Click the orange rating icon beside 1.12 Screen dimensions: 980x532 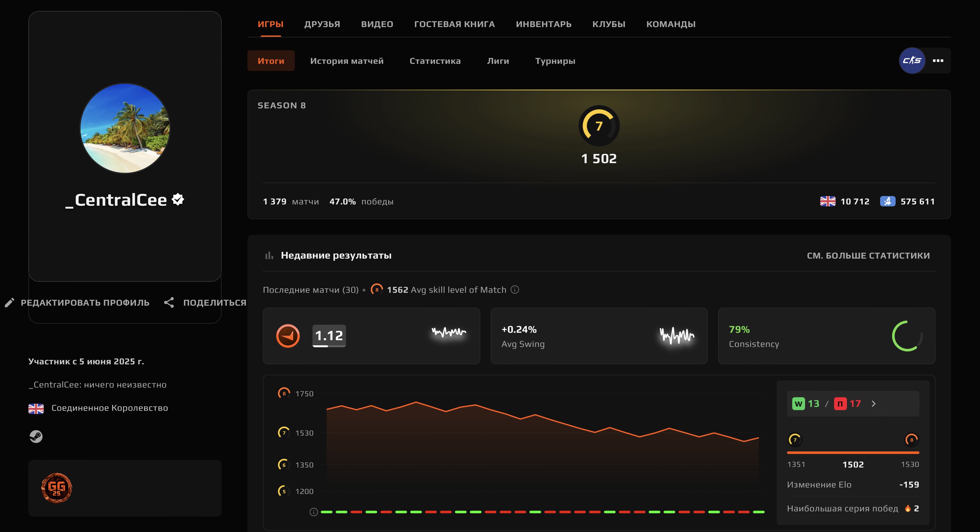point(288,336)
